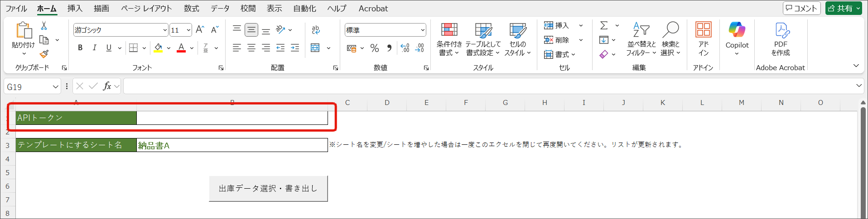Open セルのスタイル gallery
The image size is (868, 219).
click(518, 39)
